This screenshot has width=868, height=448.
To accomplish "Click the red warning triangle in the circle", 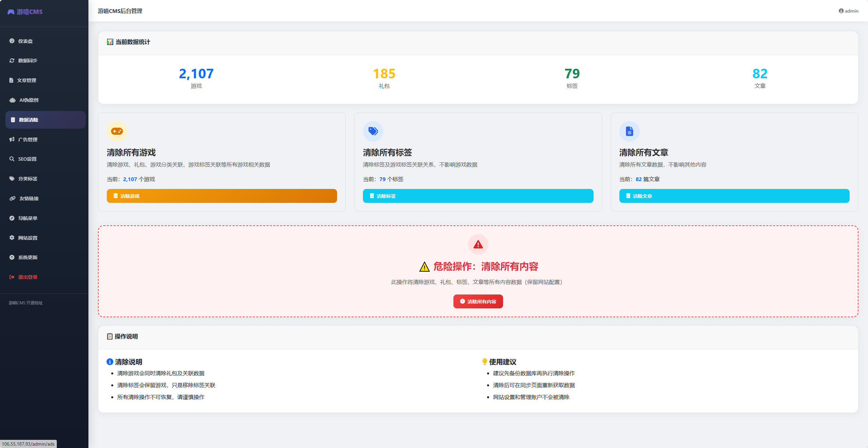I will [478, 244].
